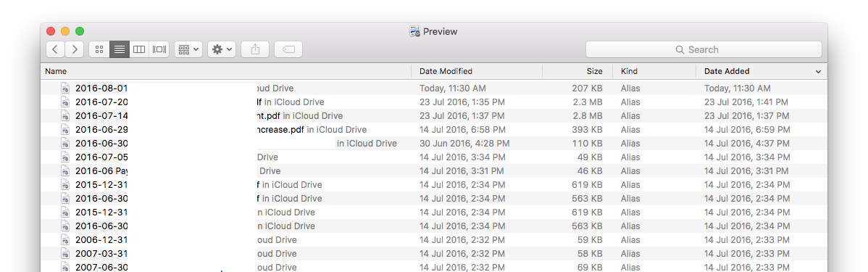Select the 2016-06 Pay file row

(x=434, y=171)
